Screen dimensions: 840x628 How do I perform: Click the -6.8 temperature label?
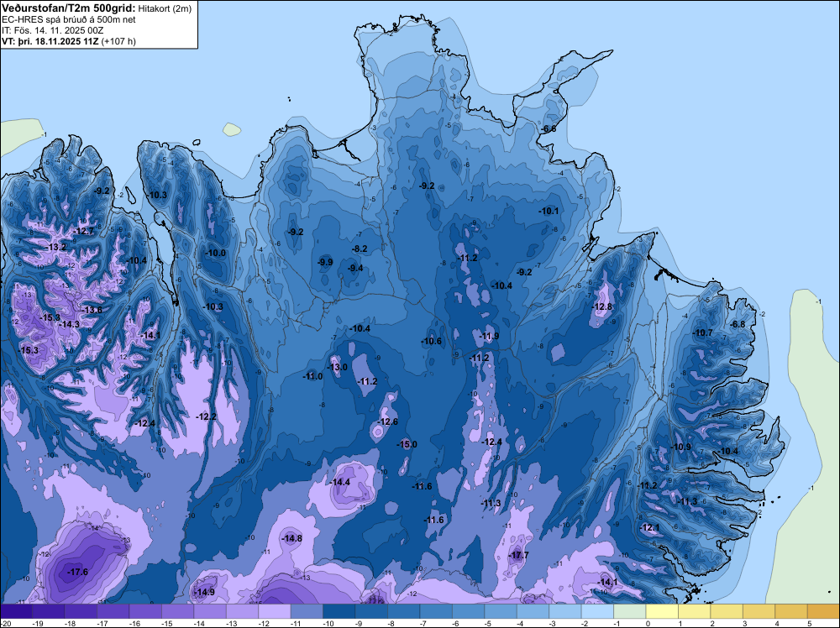738,324
